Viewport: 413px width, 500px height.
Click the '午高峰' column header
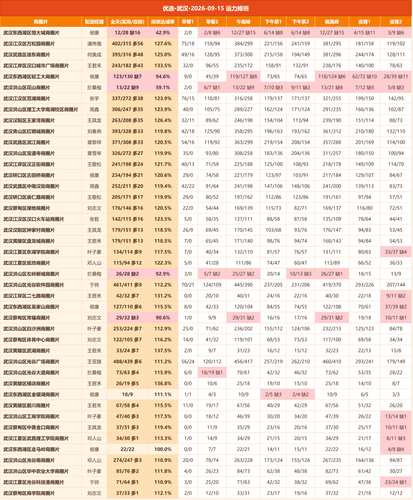coord(243,22)
